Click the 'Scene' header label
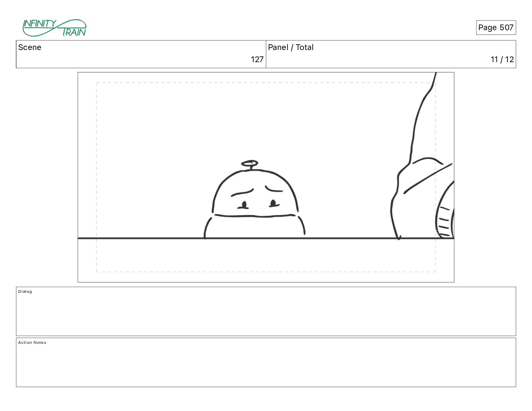This screenshot has width=532, height=411. 30,47
